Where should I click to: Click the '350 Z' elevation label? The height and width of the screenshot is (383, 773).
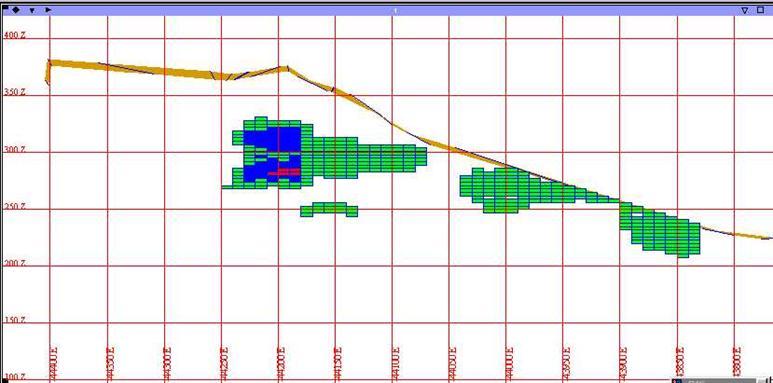14,92
